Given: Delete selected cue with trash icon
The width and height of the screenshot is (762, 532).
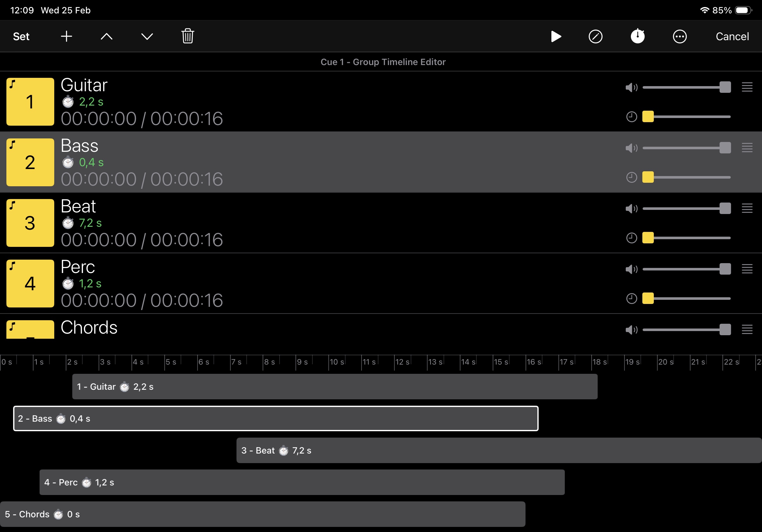Looking at the screenshot, I should 188,36.
